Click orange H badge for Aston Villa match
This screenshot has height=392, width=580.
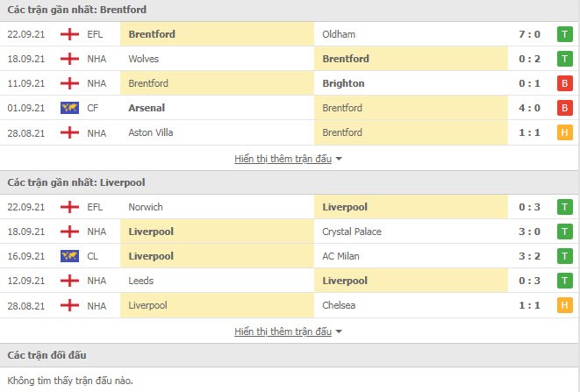564,132
